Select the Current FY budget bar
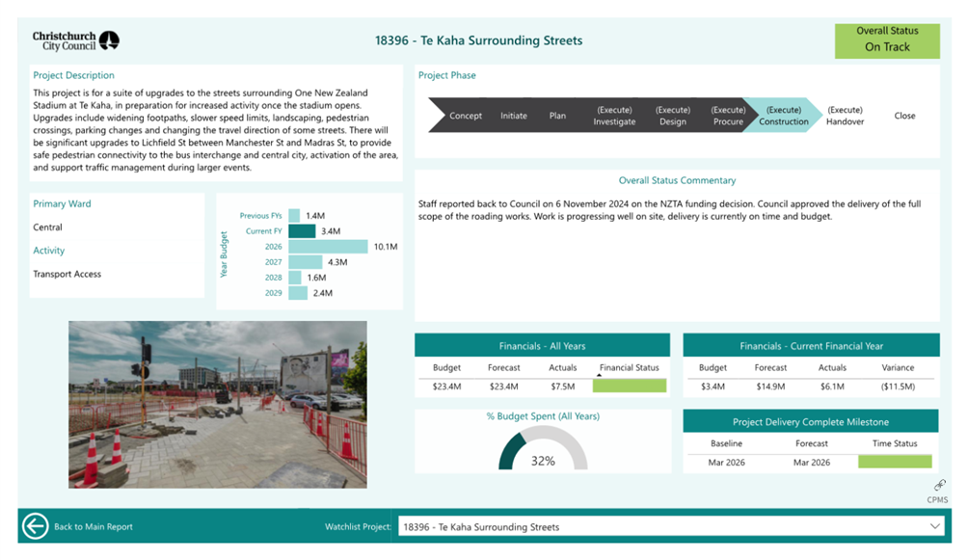Viewport: 968px width, 560px height. coord(302,231)
